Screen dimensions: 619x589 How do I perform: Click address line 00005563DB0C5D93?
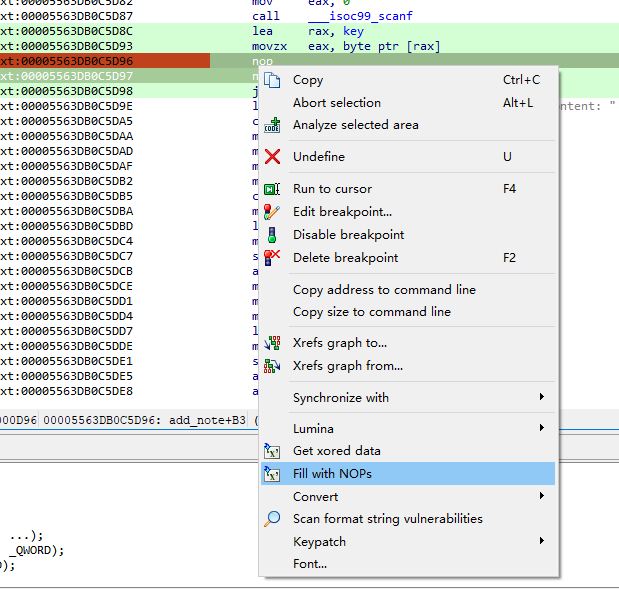click(66, 46)
